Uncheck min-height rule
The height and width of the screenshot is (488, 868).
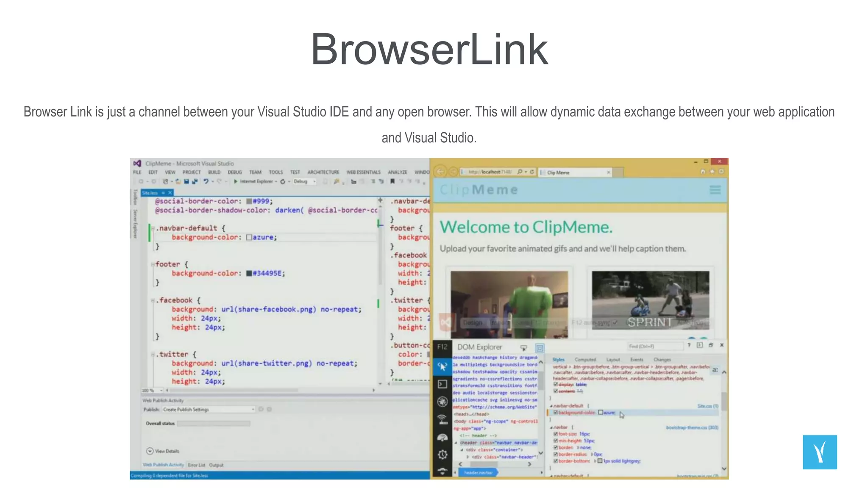pos(556,441)
